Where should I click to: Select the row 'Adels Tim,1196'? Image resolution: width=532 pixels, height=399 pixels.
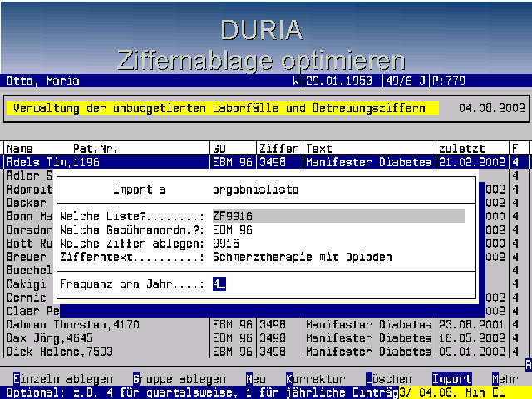(264, 162)
